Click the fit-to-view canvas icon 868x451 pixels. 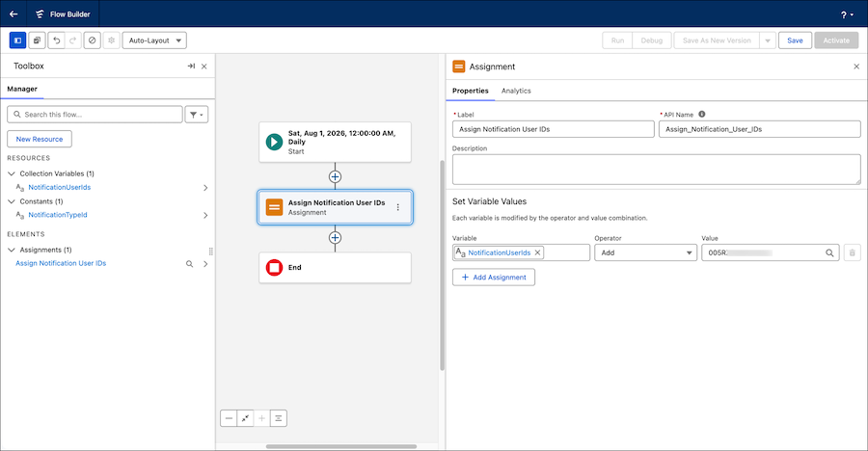[x=245, y=418]
